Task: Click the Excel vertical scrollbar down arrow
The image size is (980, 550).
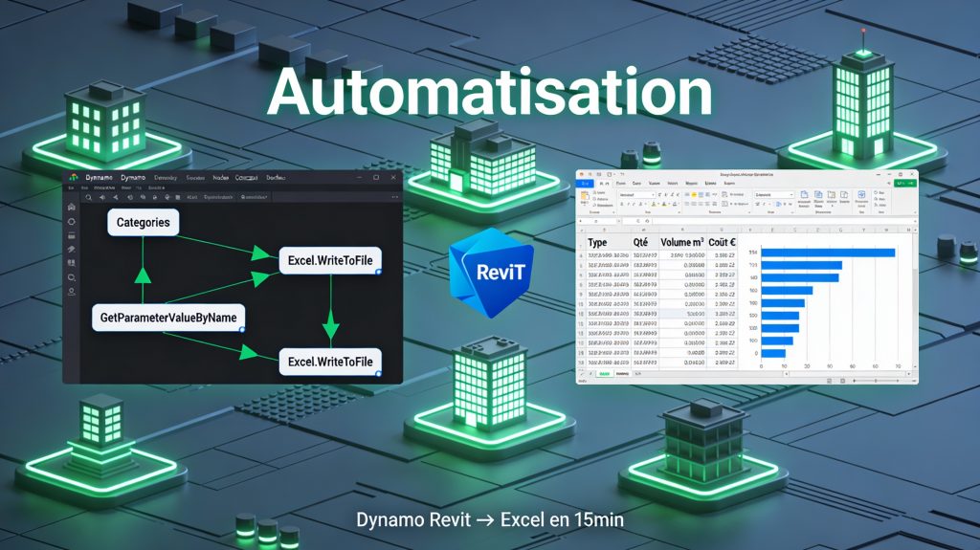Action: 915,366
